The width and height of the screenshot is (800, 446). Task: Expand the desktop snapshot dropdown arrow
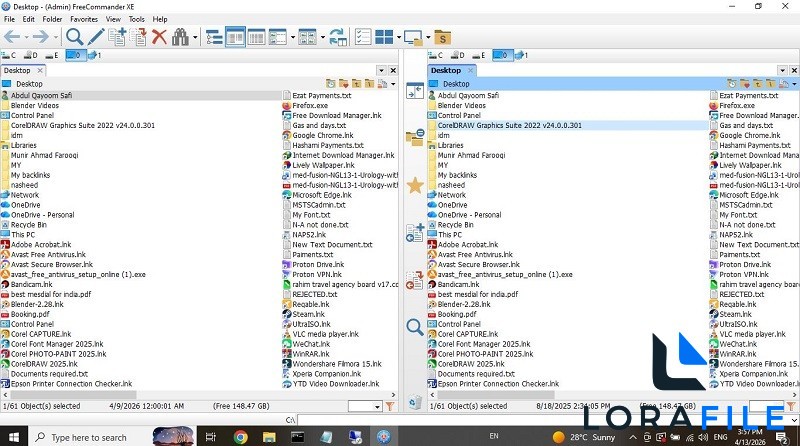pyautogui.click(x=428, y=37)
